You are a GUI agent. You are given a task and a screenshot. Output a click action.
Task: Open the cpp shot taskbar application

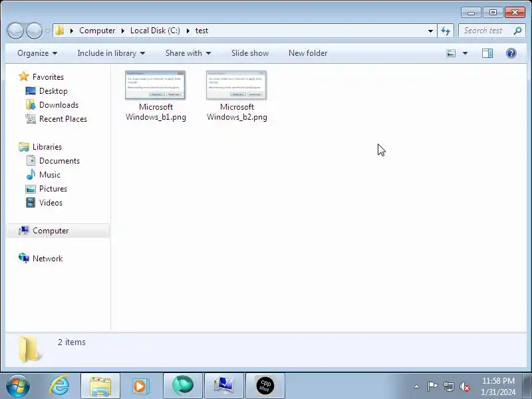tap(265, 386)
